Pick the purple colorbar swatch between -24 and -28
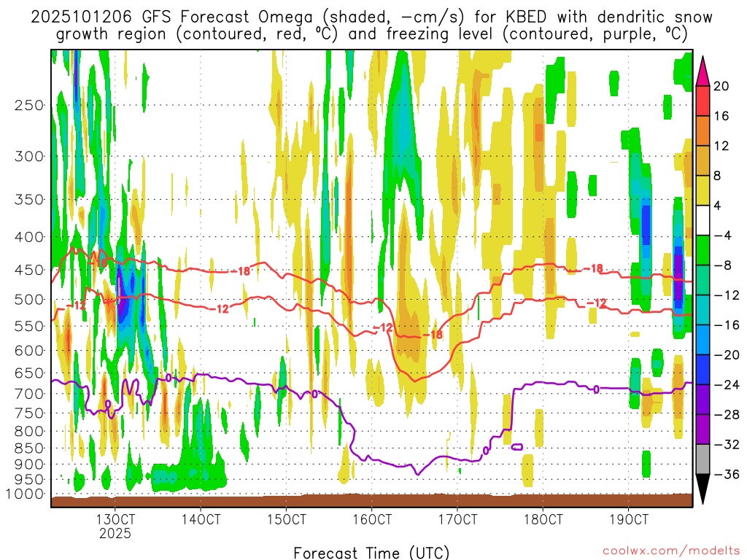This screenshot has width=747, height=560. click(703, 400)
